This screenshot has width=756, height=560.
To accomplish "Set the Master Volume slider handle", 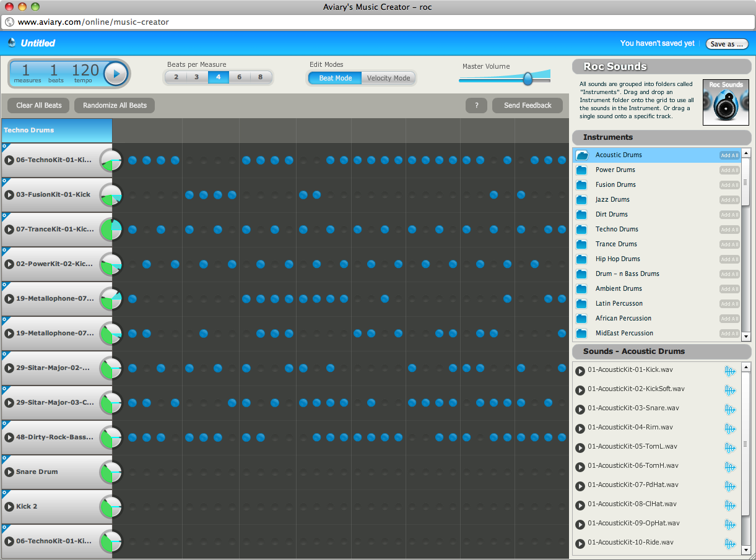I will point(528,79).
